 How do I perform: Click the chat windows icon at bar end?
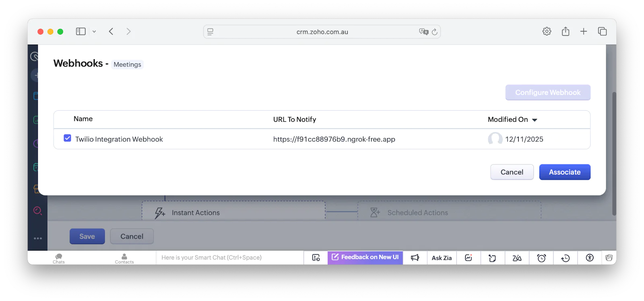[609, 258]
